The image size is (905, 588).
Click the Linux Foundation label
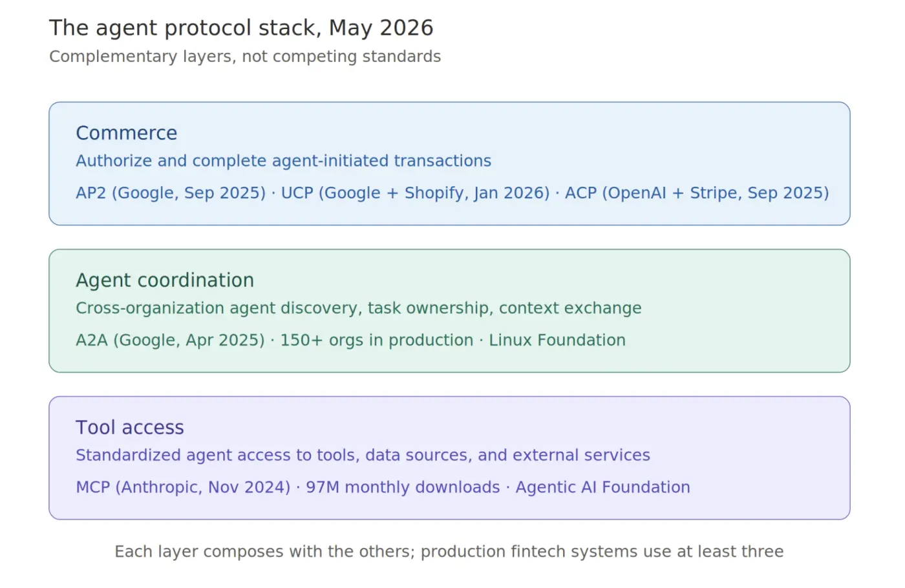click(557, 341)
